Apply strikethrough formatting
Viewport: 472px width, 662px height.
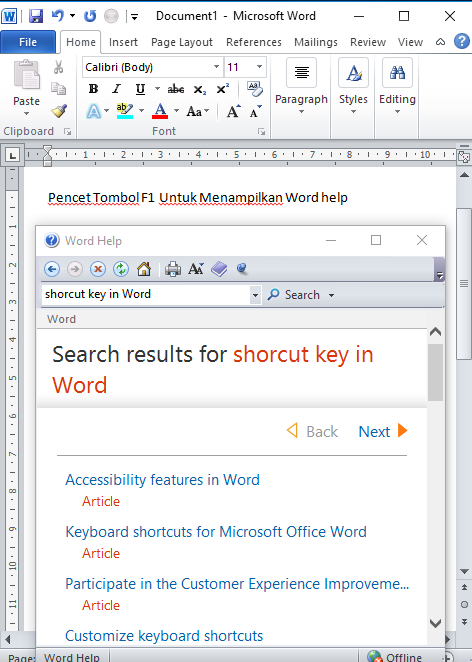(x=176, y=90)
